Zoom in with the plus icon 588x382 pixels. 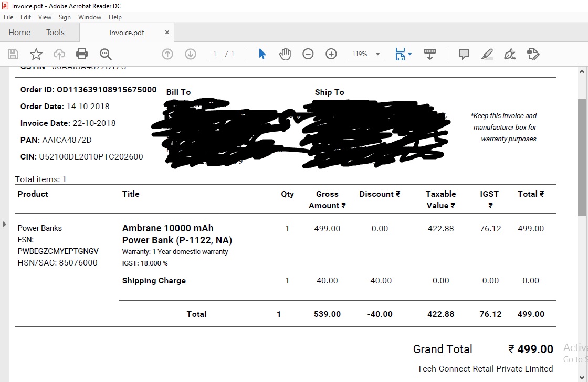tap(331, 54)
